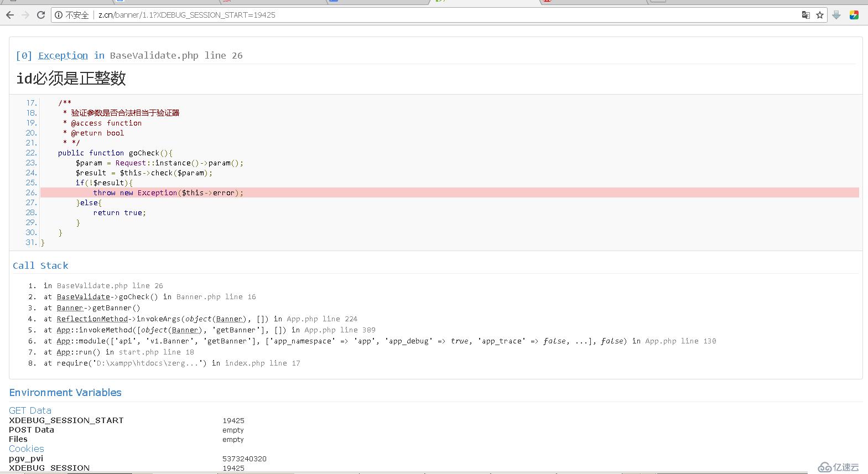Click 'BaseValidate.php line 26' in the header

[176, 55]
